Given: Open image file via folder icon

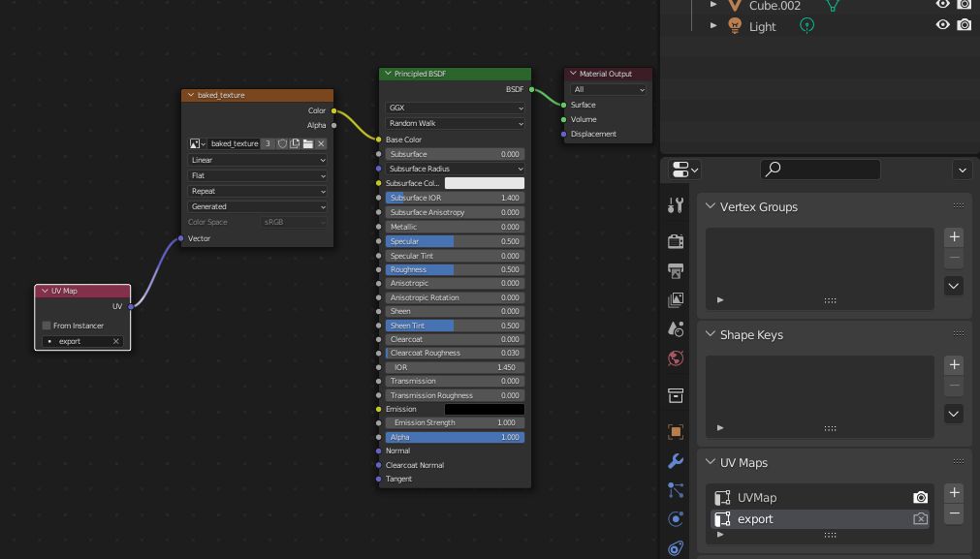Looking at the screenshot, I should tap(308, 143).
